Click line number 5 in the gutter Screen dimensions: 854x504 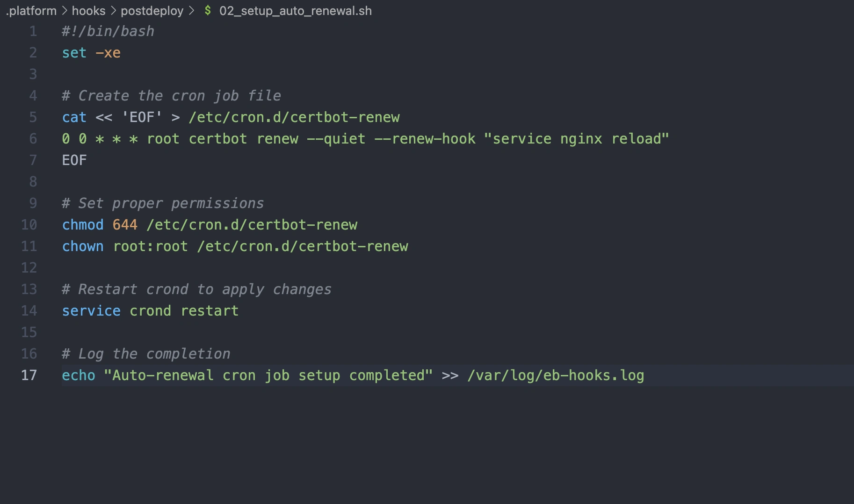pyautogui.click(x=33, y=117)
